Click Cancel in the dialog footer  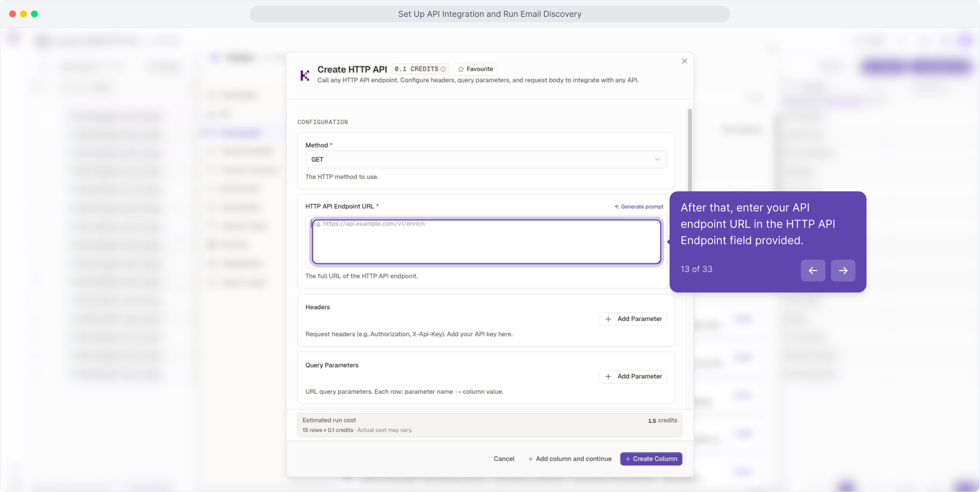pos(504,459)
